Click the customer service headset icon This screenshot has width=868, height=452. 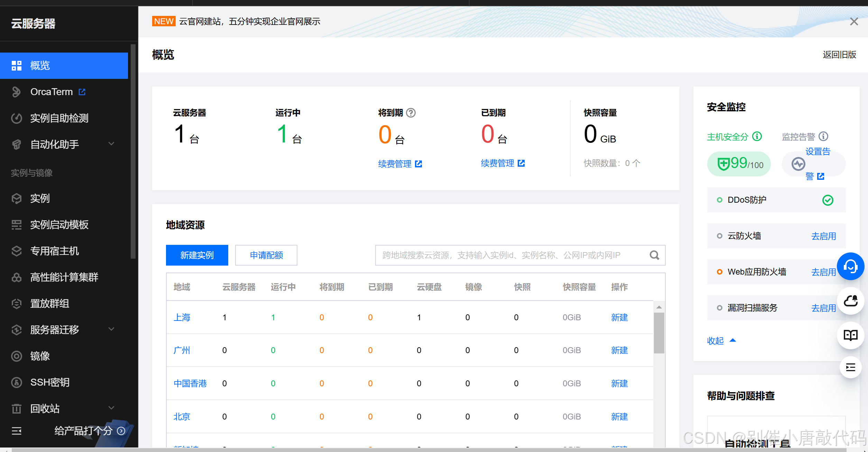(x=850, y=266)
